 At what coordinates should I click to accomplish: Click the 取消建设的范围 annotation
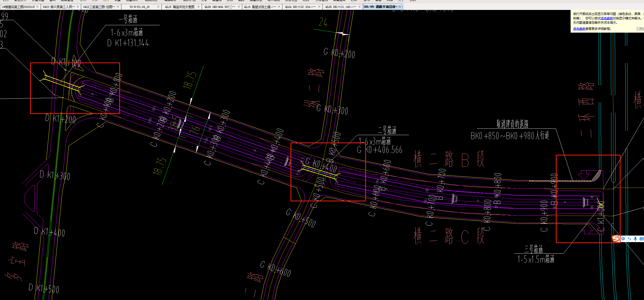pos(512,124)
